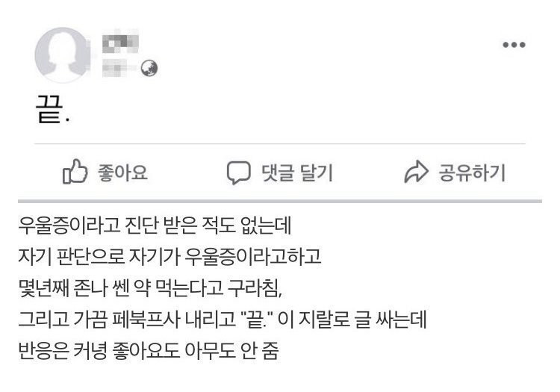Click the line starting with 그리고 가끔
This screenshot has width=560, height=392.
(223, 319)
